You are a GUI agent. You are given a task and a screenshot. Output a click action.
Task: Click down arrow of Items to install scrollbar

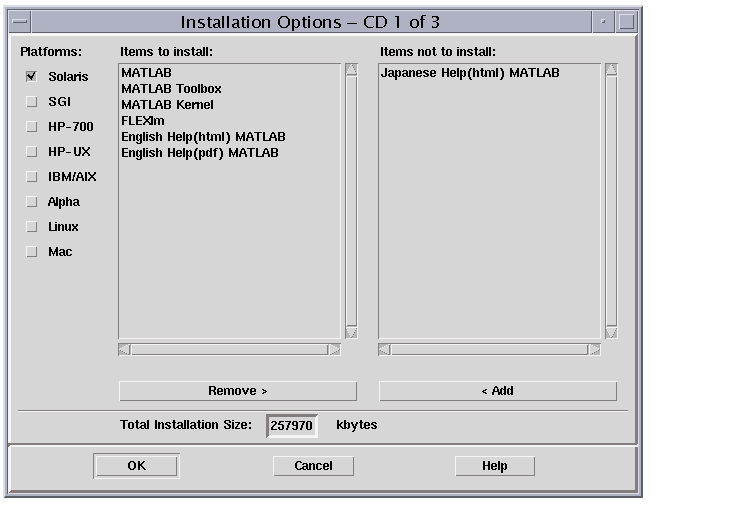(x=351, y=332)
